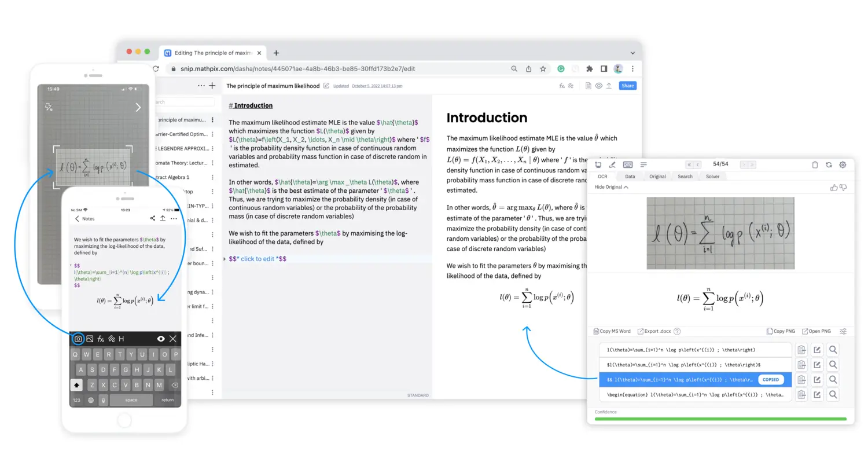
Task: Click the blue Share button
Action: point(627,85)
